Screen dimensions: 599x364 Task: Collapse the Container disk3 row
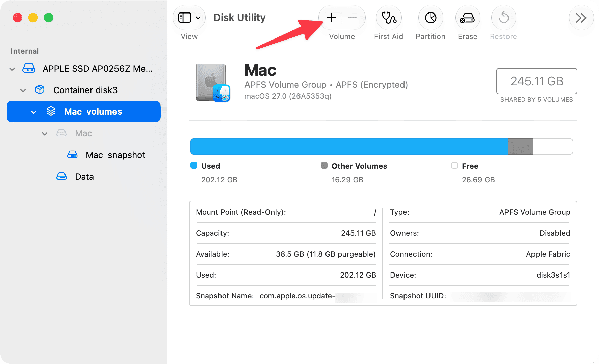coord(23,90)
